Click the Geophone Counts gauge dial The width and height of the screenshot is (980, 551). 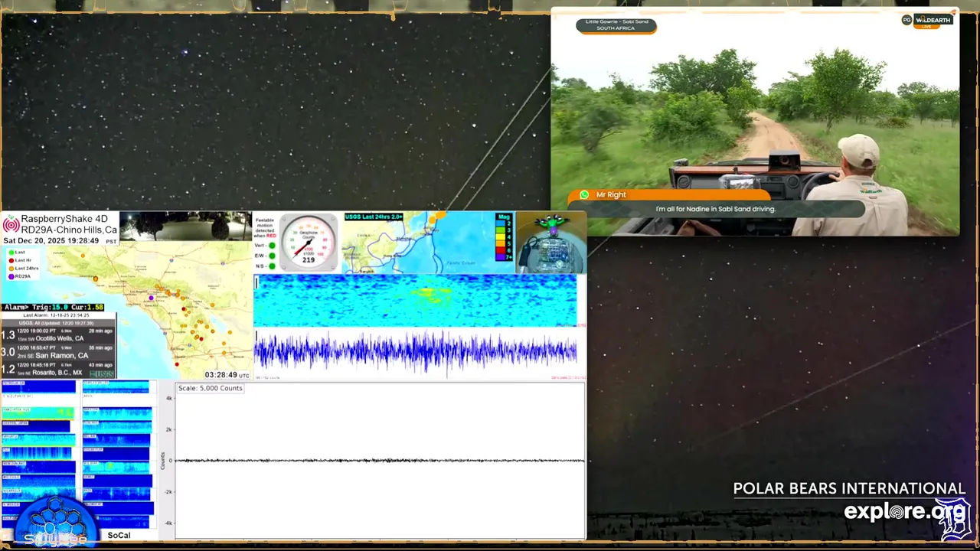[309, 243]
